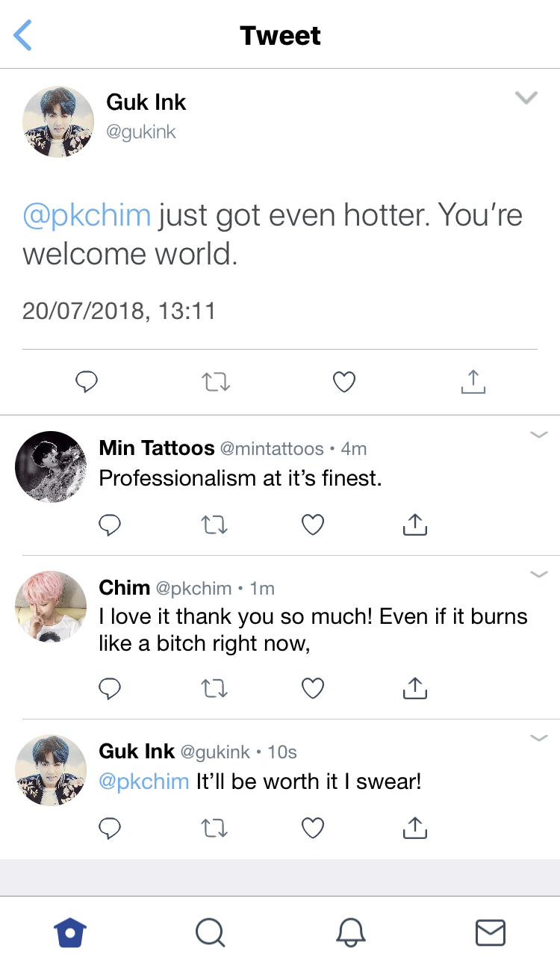
Task: Expand options for Chim's reply
Action: (538, 575)
